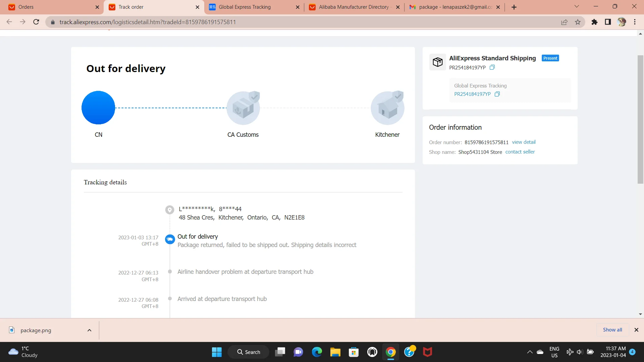
Task: Click the page vertical scrollbar thumb
Action: [640, 119]
